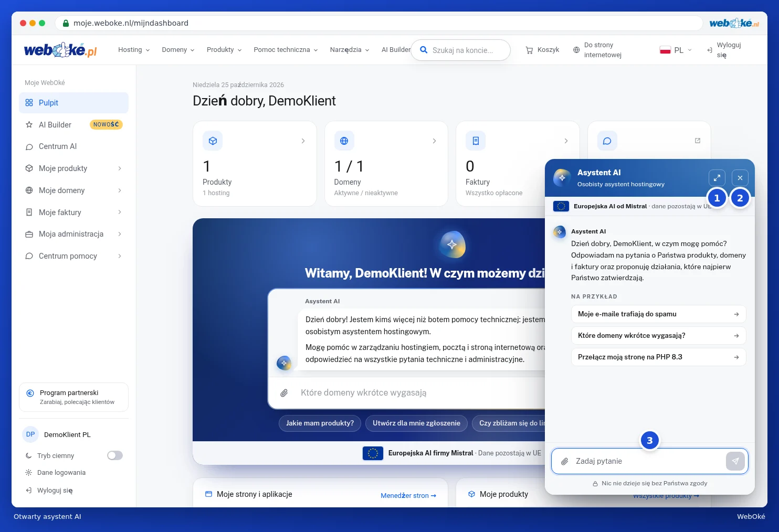Close the Asystent AI panel

740,178
